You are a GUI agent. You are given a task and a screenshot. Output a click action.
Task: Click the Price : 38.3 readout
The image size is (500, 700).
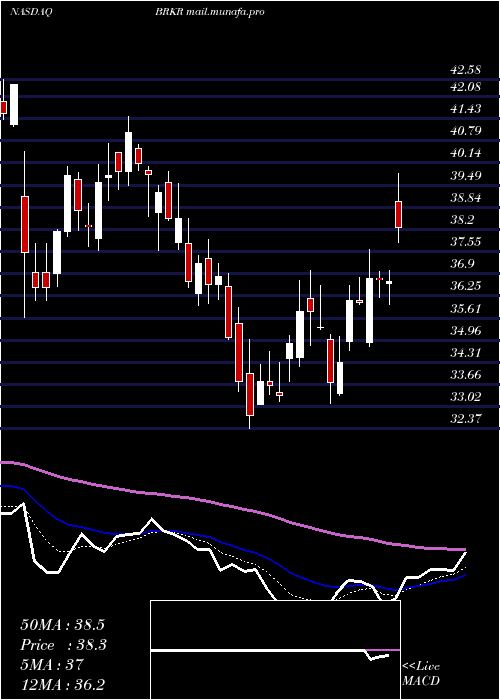click(x=64, y=645)
